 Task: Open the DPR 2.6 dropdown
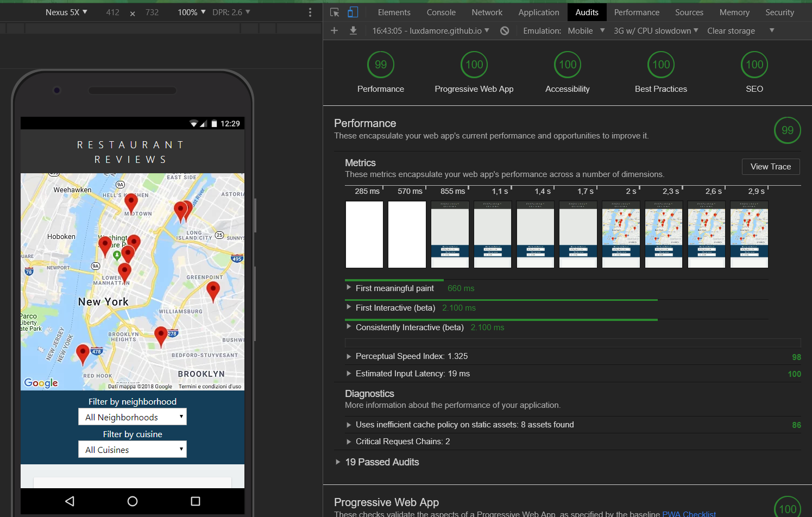click(x=231, y=12)
